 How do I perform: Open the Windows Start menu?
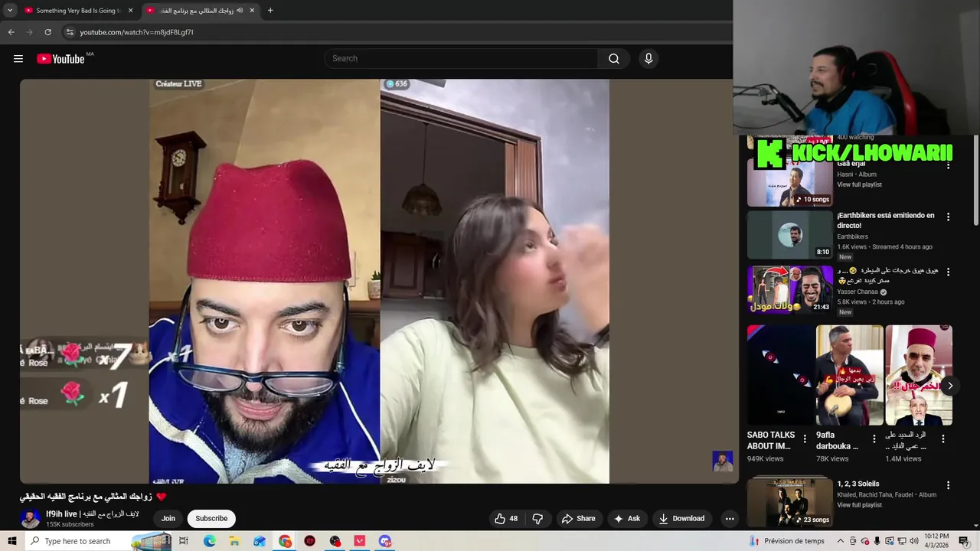(x=11, y=541)
